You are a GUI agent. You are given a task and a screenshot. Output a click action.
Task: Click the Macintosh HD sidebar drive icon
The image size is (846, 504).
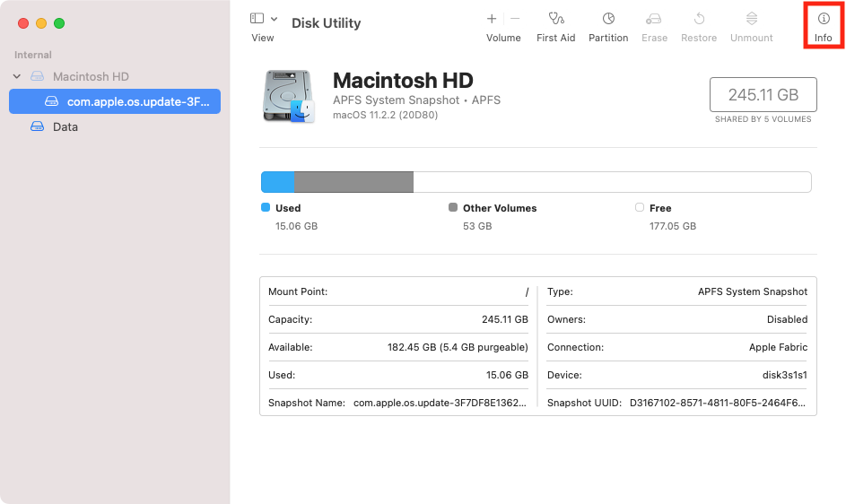pos(37,76)
